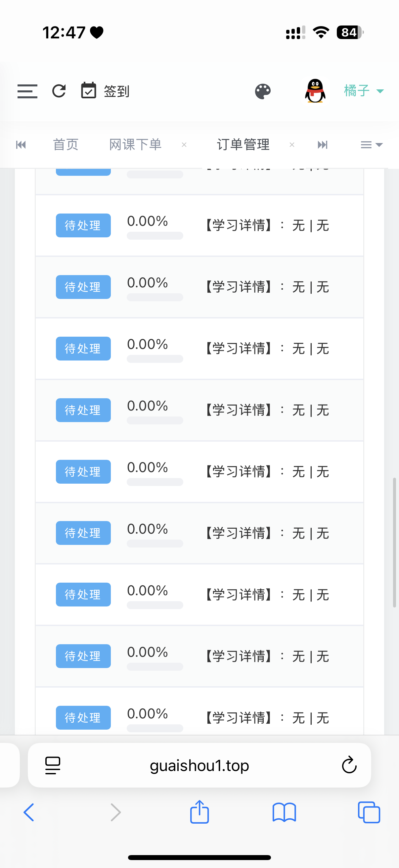The width and height of the screenshot is (399, 868).
Task: Close the 网课下单 tab
Action: [x=184, y=145]
